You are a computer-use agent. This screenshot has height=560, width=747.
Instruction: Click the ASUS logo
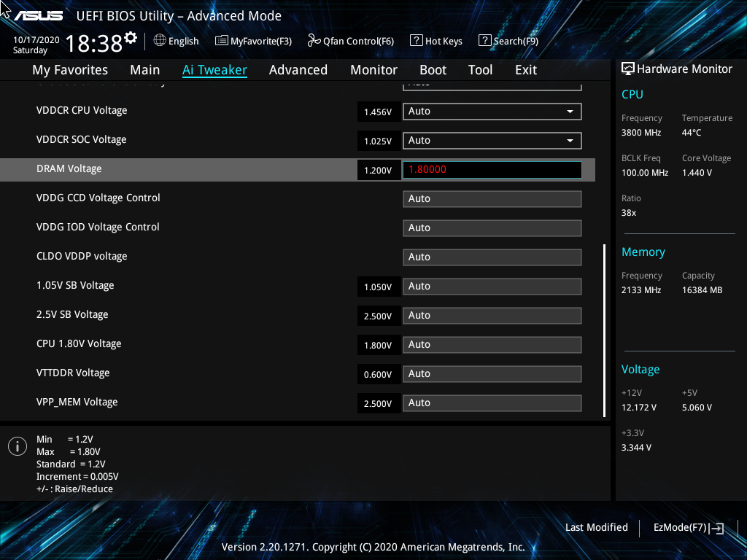click(x=38, y=16)
